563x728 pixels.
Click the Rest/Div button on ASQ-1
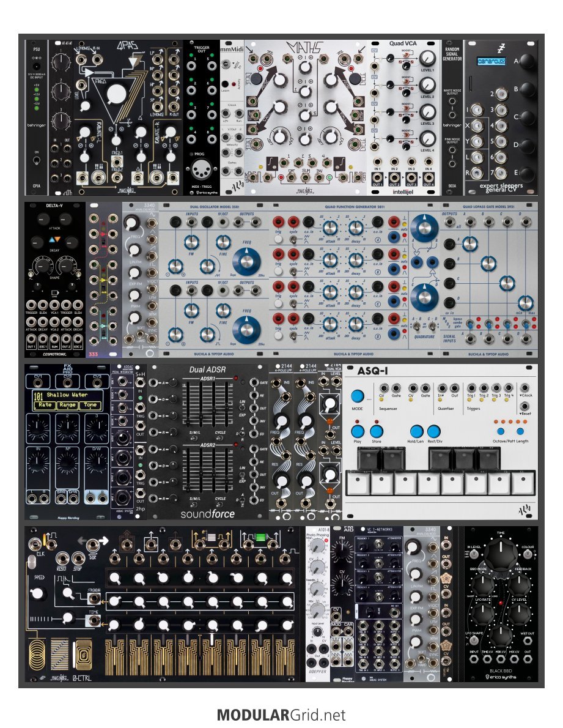click(433, 431)
